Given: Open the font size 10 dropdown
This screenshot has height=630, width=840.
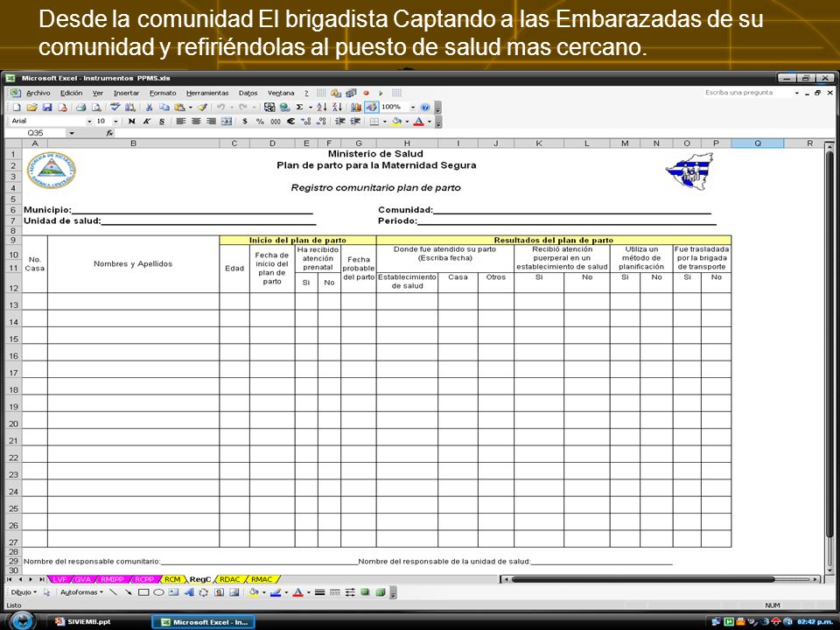Looking at the screenshot, I should [115, 121].
